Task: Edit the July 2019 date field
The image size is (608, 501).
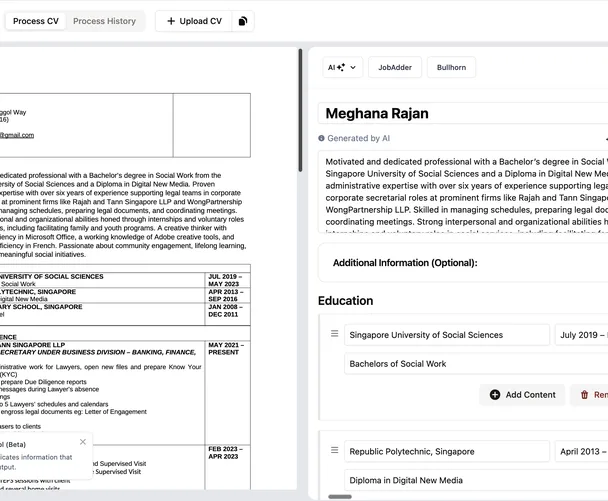Action: click(x=581, y=335)
